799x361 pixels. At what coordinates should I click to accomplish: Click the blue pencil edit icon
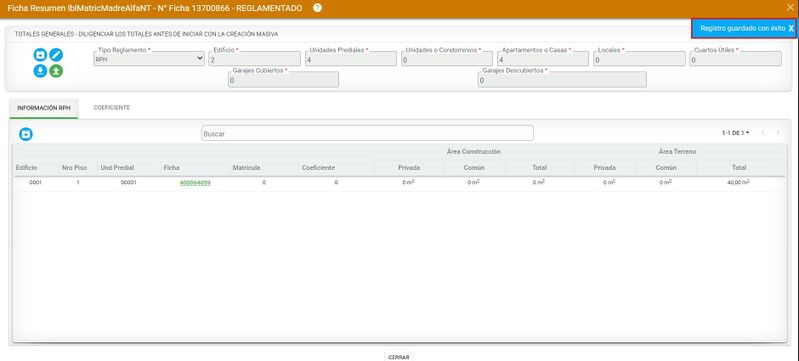[56, 55]
